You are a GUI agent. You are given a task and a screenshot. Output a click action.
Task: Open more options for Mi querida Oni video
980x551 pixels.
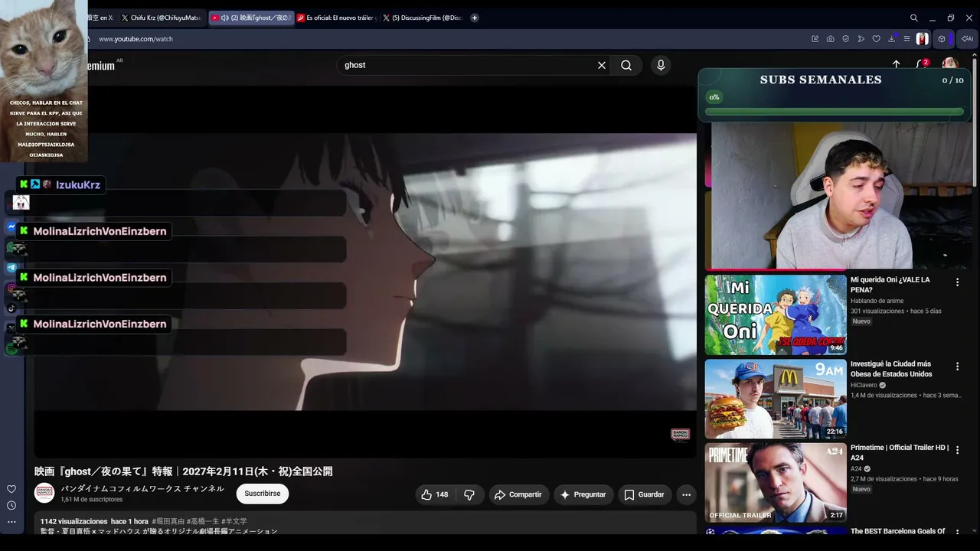[957, 282]
